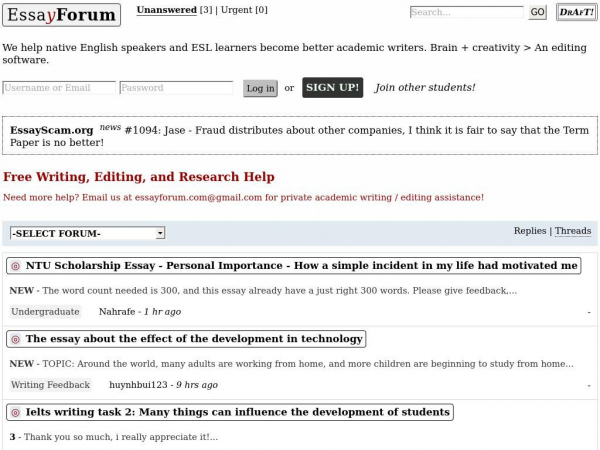
Task: Select the Writing Feedback category tag
Action: (50, 385)
